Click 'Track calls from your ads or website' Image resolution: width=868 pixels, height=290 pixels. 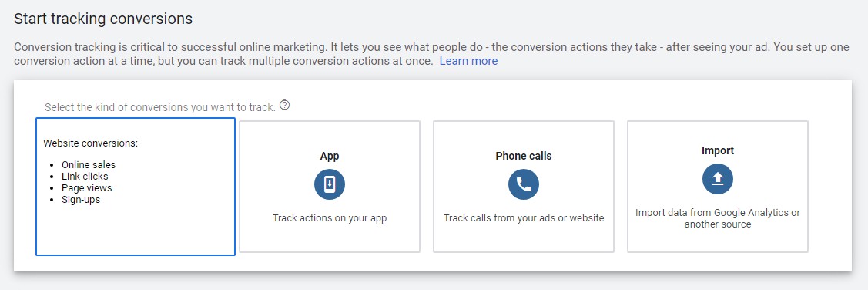point(524,218)
